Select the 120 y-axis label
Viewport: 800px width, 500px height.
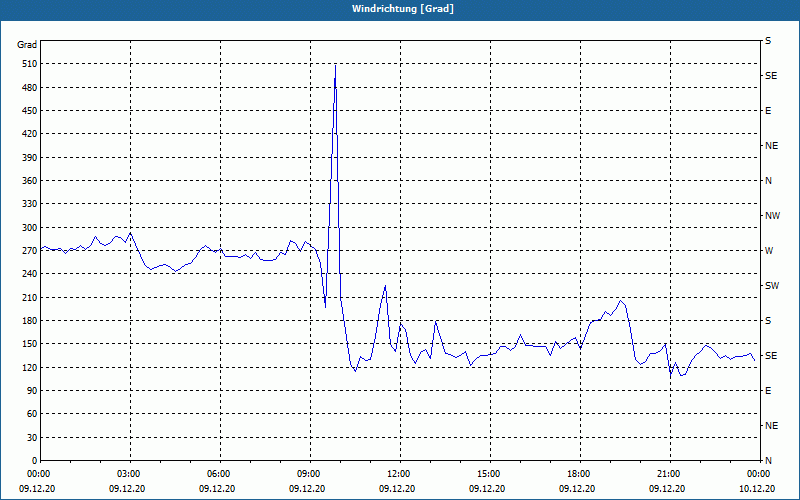click(30, 367)
